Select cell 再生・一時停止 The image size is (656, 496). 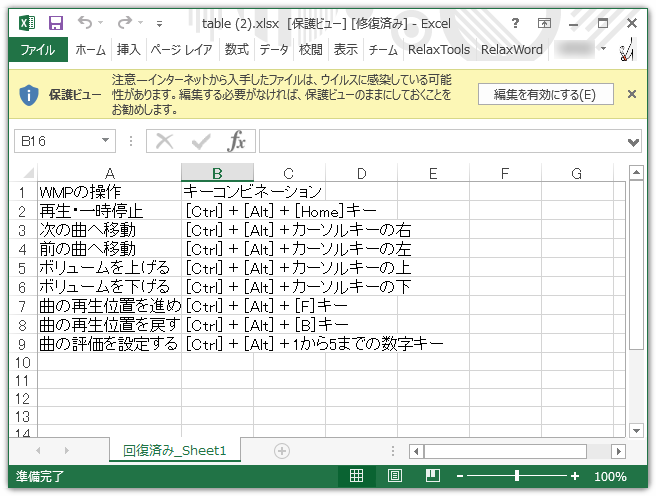109,211
